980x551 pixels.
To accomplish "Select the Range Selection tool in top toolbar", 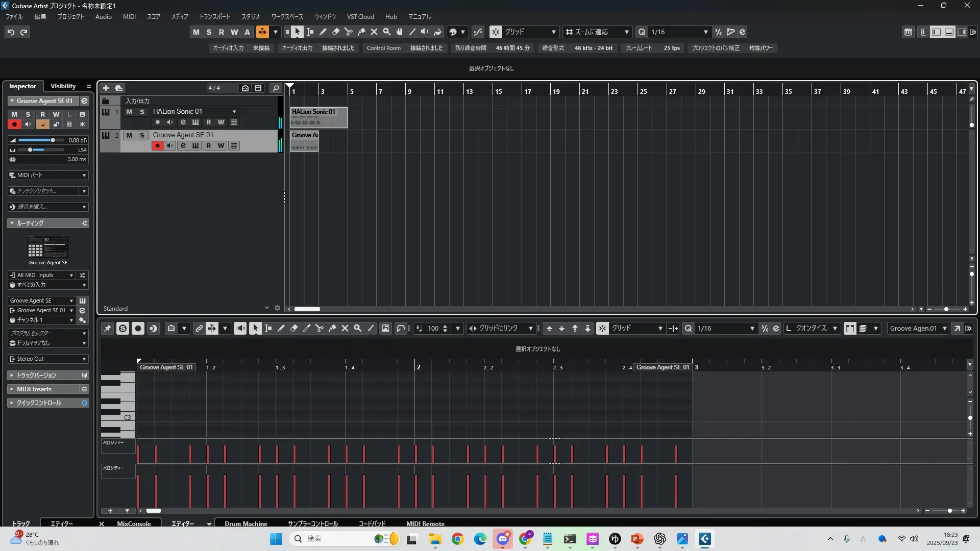I will tap(310, 32).
